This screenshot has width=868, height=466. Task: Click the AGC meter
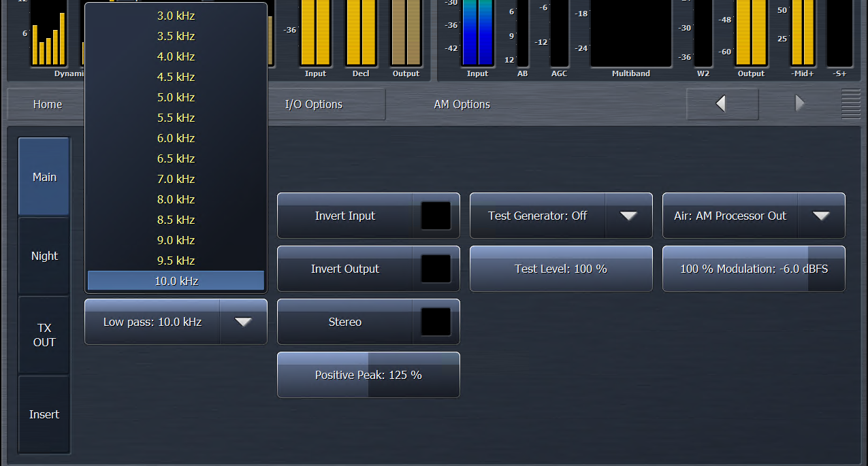559,33
